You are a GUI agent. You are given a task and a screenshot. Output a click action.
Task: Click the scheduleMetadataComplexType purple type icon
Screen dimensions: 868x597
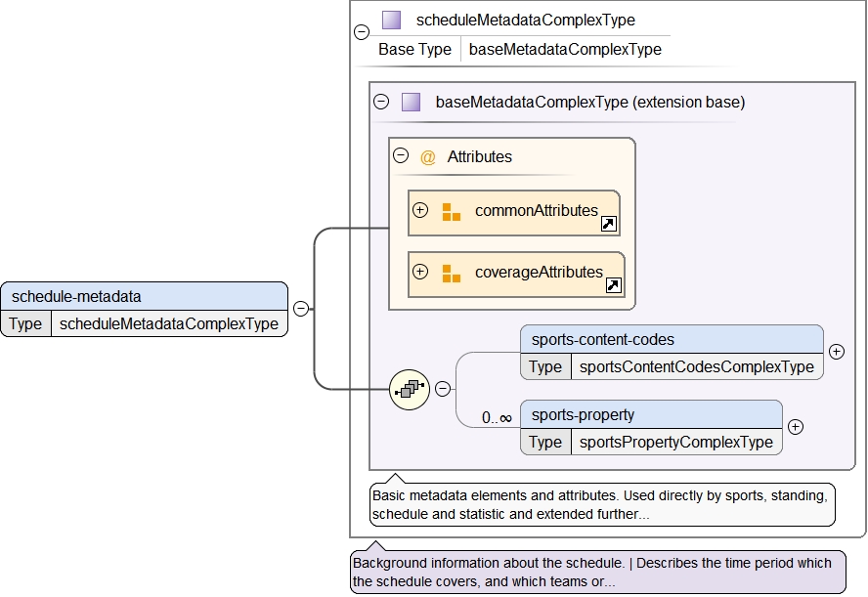click(x=392, y=20)
